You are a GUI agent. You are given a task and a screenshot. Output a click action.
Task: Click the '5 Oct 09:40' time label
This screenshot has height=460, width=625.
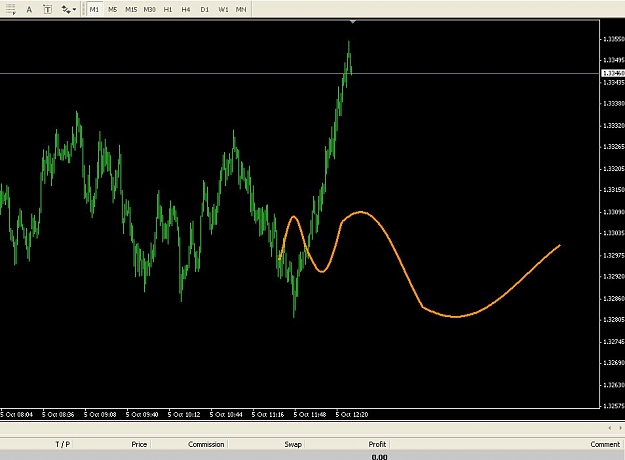[x=142, y=415]
